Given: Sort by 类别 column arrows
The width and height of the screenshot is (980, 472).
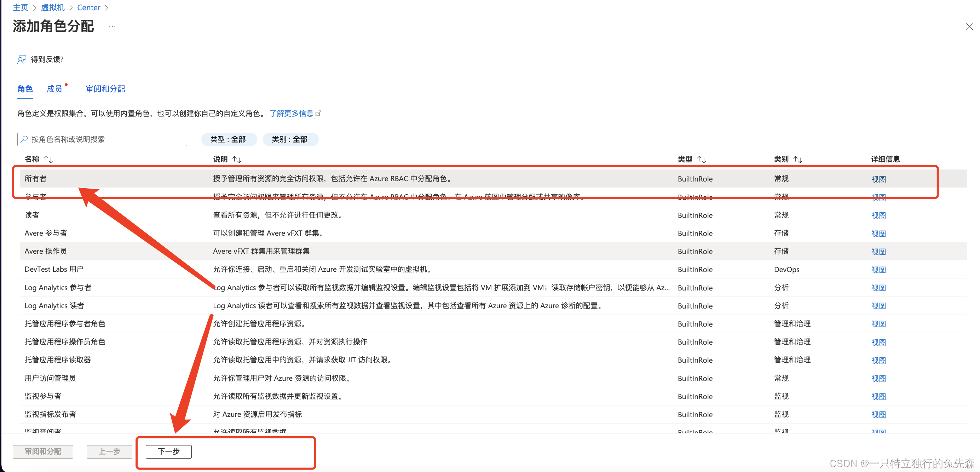Looking at the screenshot, I should pyautogui.click(x=798, y=159).
